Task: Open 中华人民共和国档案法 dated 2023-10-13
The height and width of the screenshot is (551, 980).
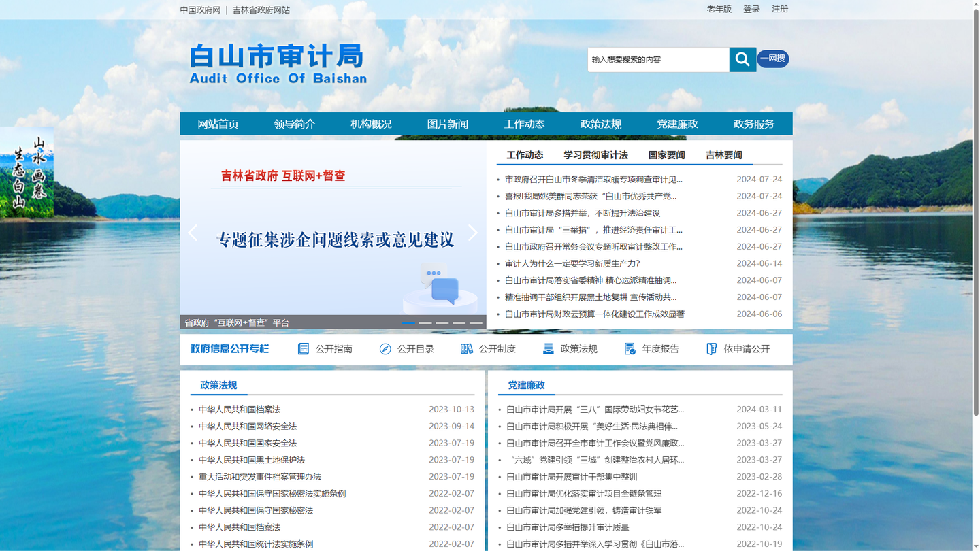Action: click(240, 410)
